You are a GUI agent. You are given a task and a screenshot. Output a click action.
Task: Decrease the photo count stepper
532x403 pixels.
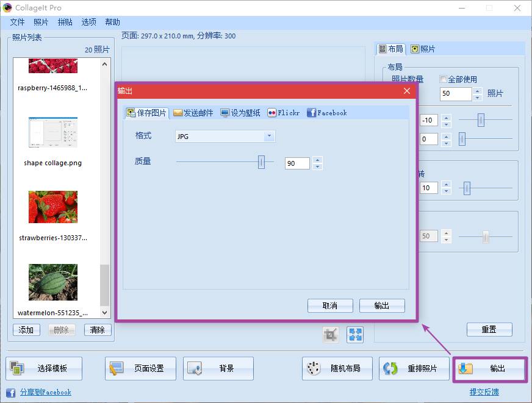coord(477,98)
